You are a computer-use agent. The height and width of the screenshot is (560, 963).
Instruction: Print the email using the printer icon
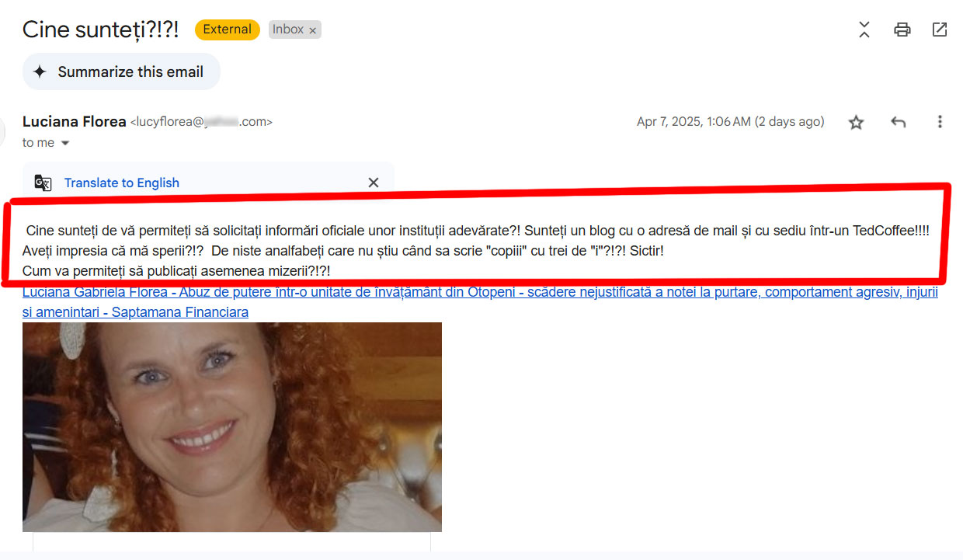(902, 30)
